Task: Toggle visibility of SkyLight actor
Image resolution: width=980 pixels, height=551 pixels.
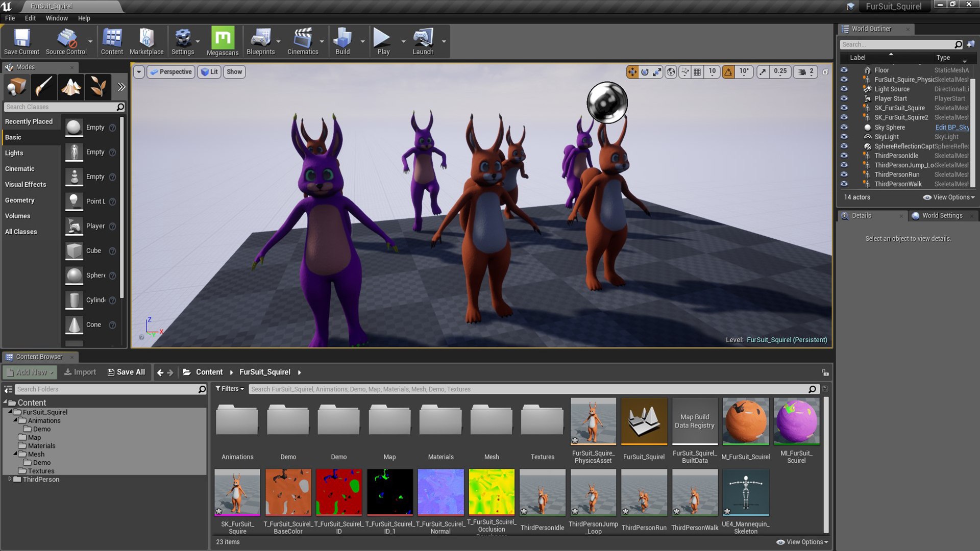Action: coord(844,137)
